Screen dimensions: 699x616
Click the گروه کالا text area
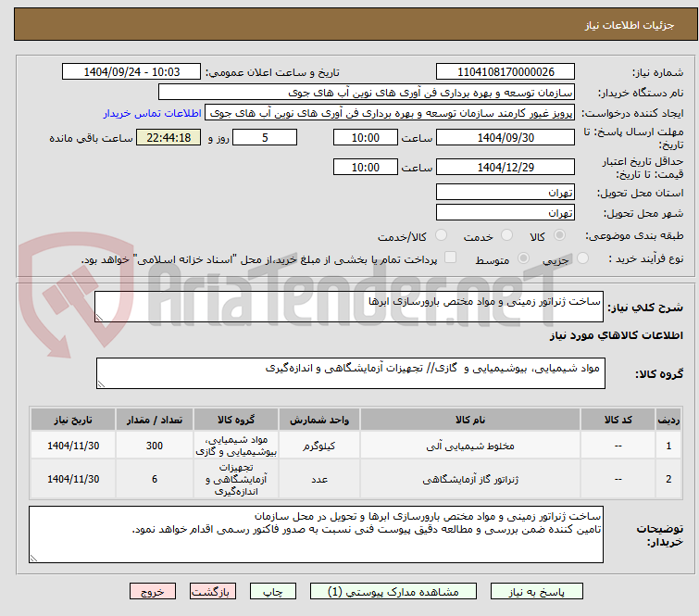[350, 373]
